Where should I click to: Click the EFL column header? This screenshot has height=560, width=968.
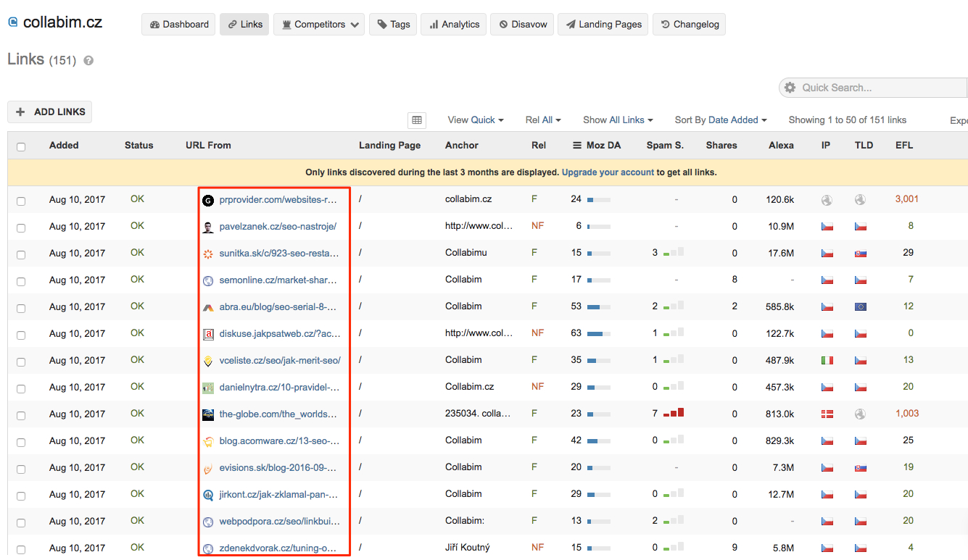pos(904,146)
